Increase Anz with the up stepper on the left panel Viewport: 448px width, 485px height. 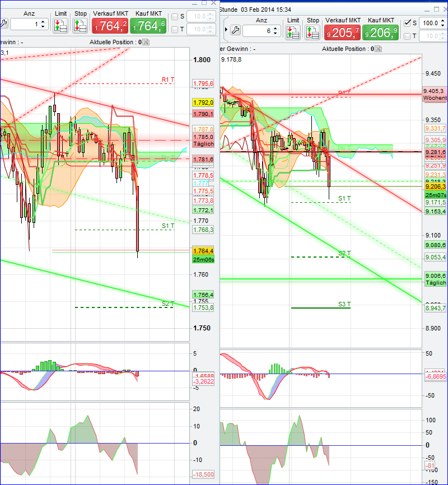click(42, 21)
